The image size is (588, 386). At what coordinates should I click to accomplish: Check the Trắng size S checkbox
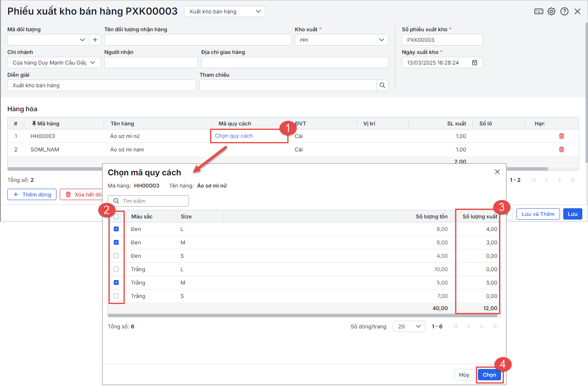116,296
